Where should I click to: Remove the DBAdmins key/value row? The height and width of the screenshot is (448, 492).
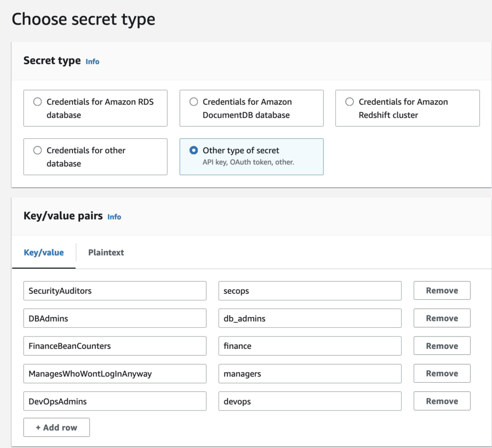(x=442, y=318)
